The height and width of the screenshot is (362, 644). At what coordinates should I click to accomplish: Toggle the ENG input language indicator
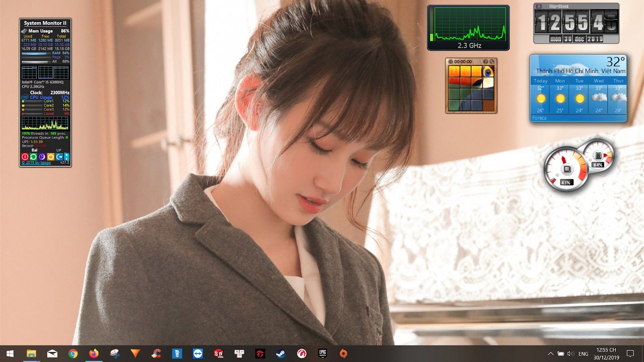[583, 354]
